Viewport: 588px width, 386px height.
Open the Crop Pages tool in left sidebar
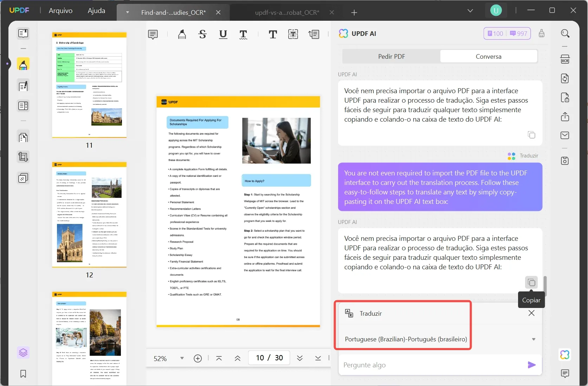tap(23, 157)
